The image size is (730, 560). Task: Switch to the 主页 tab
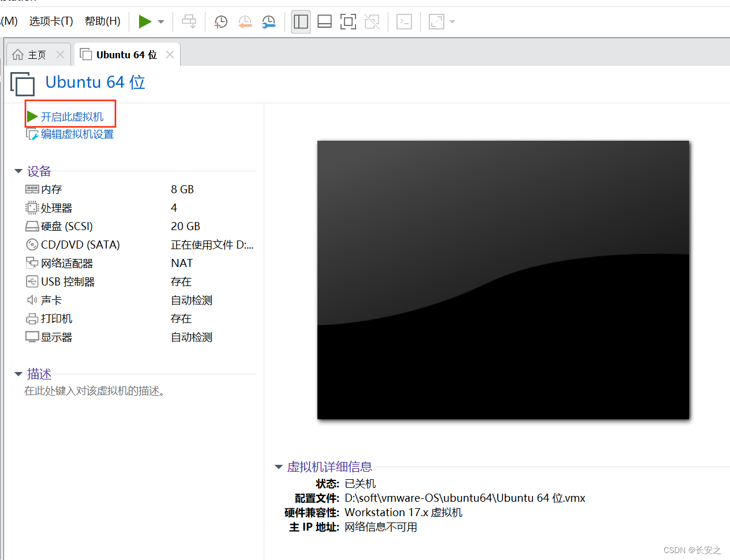click(x=37, y=55)
